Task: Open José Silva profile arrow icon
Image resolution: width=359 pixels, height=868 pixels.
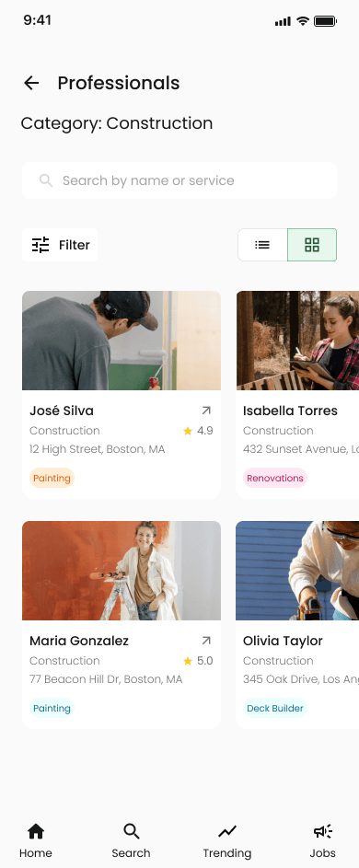Action: [206, 411]
